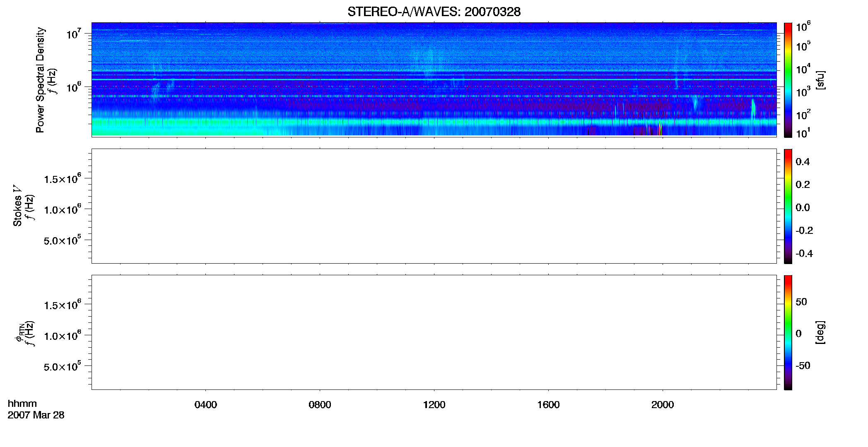868x447 pixels.
Task: Click the [deg] colorbar unit label
Action: click(820, 332)
